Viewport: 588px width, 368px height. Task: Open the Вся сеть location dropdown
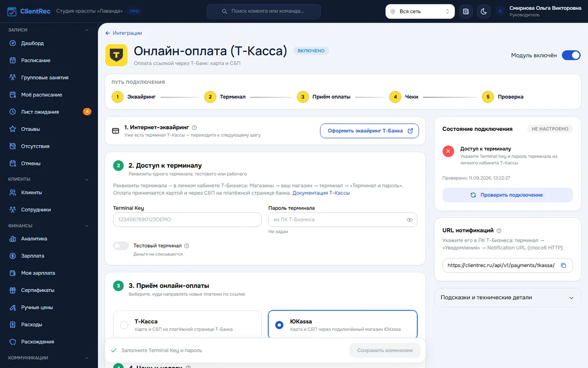pos(420,11)
